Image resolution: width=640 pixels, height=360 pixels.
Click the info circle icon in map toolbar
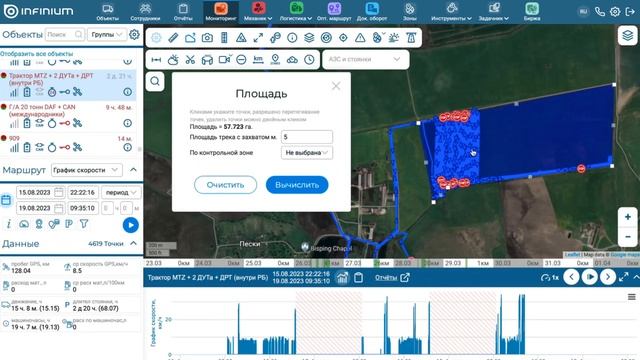[292, 38]
